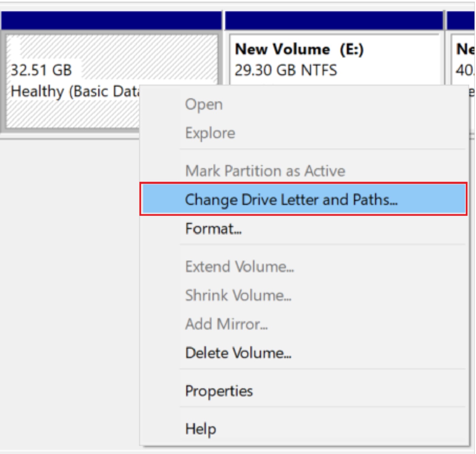The width and height of the screenshot is (476, 454).
Task: Select 'Change Drive Letter and Paths...' menu entry
Action: tap(291, 200)
